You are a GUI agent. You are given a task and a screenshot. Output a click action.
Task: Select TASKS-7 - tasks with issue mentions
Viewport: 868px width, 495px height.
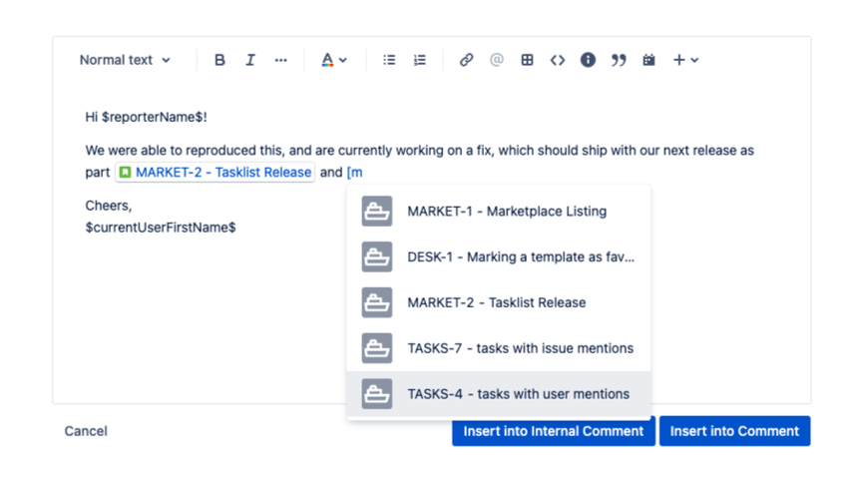pyautogui.click(x=499, y=348)
